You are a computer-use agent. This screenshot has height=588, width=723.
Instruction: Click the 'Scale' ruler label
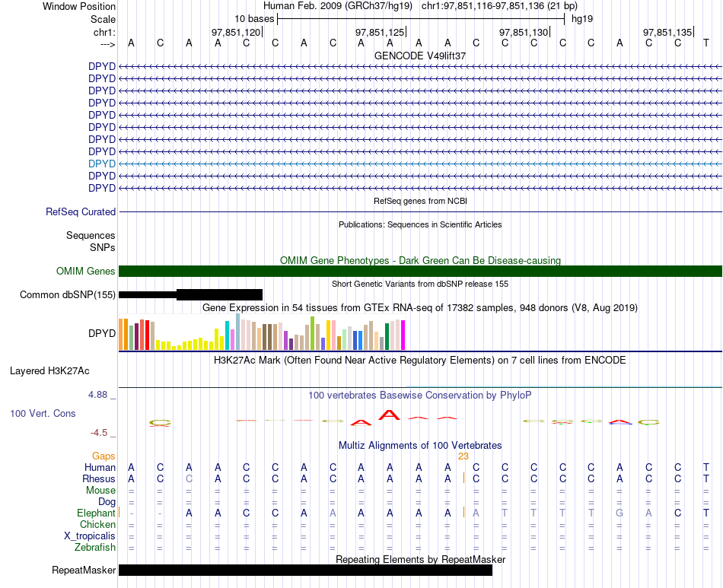tap(103, 19)
